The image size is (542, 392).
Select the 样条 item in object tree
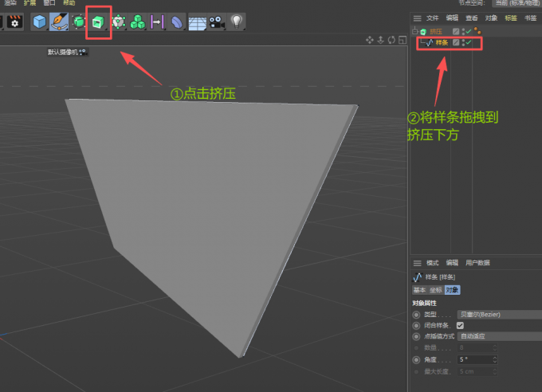click(441, 42)
